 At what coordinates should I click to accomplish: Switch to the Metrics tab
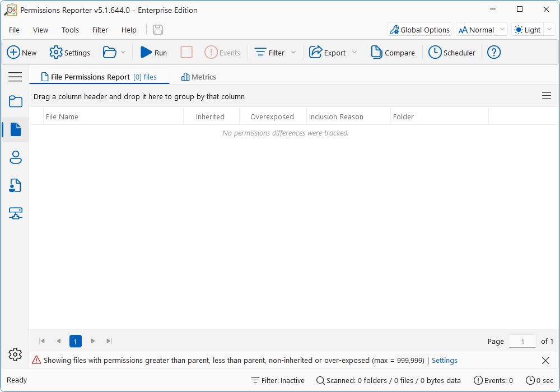198,76
